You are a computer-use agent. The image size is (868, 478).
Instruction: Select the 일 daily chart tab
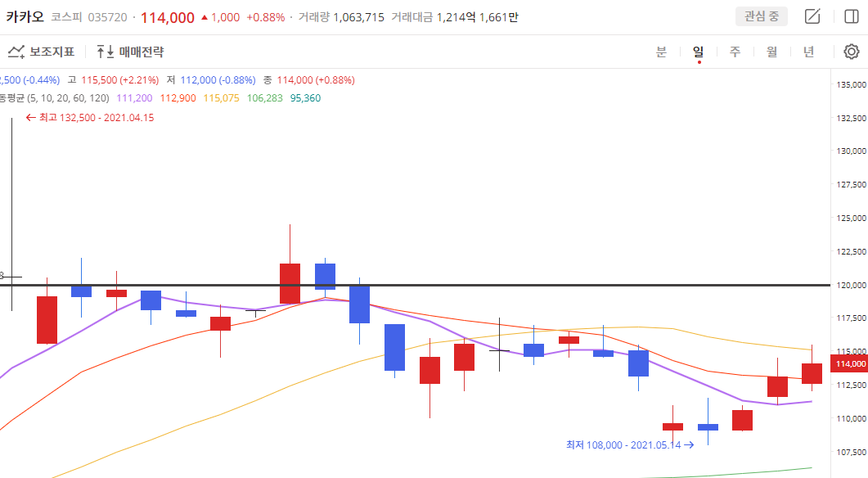[699, 52]
